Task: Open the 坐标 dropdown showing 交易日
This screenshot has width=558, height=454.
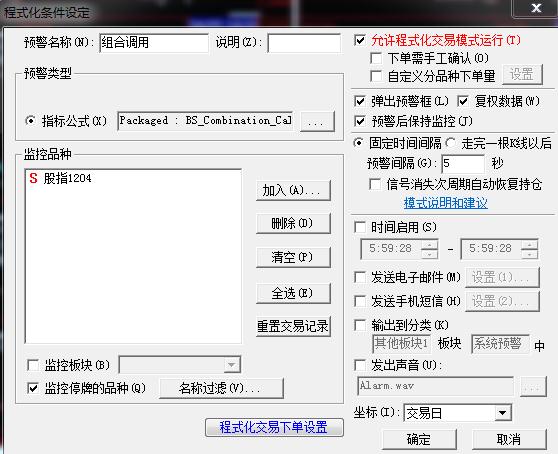Action: [458, 413]
